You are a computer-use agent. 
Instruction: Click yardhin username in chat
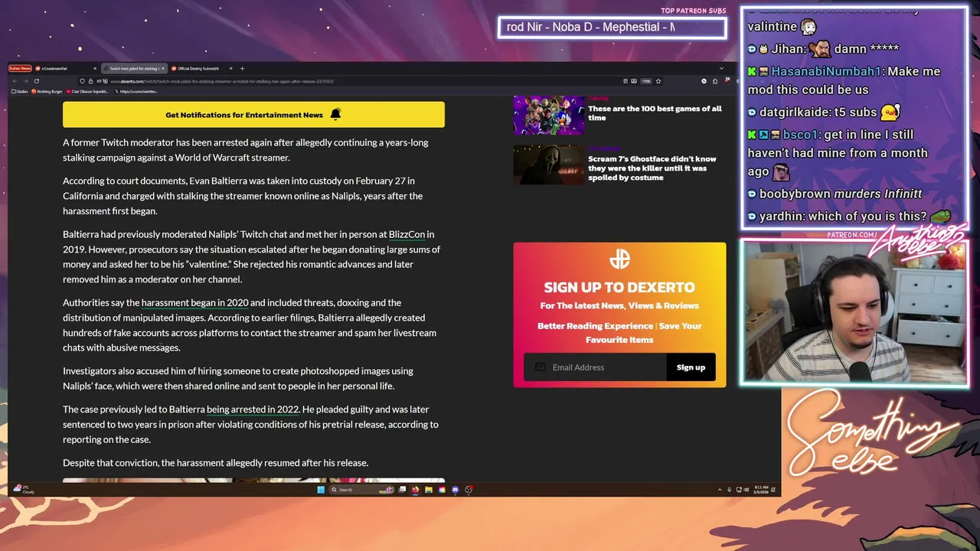click(x=782, y=217)
